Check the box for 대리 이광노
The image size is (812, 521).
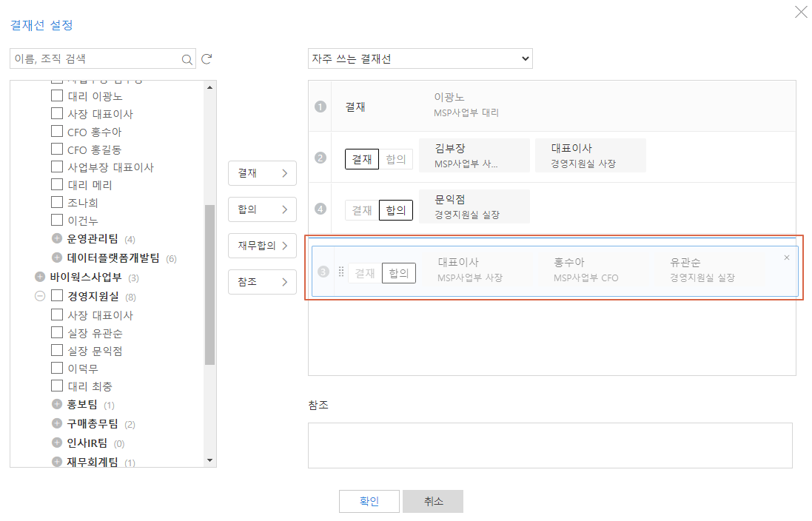[x=57, y=96]
